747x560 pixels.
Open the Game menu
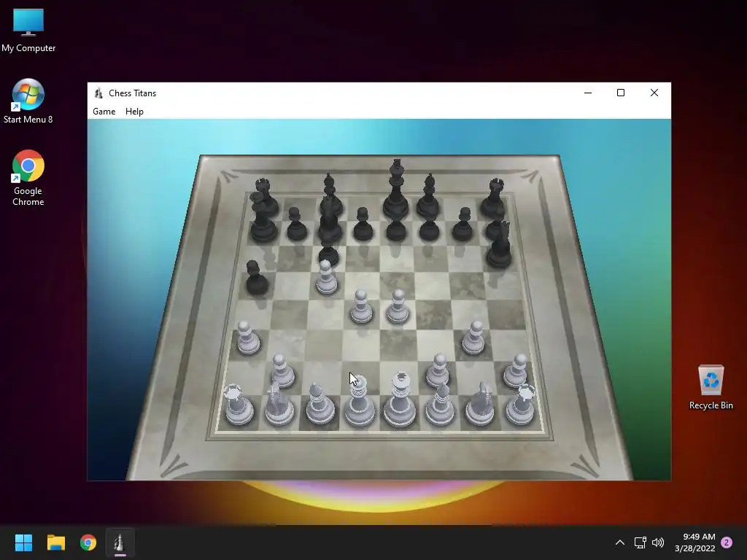pyautogui.click(x=104, y=112)
